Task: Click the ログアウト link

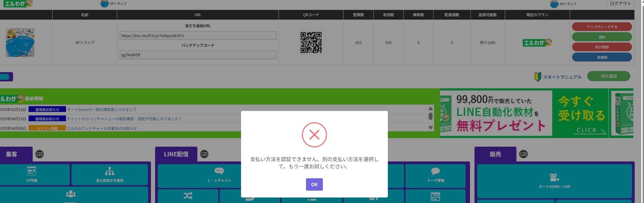Action: [x=620, y=3]
